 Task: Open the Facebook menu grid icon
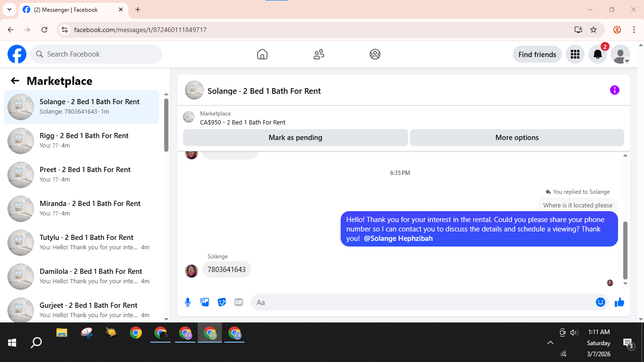(x=575, y=54)
